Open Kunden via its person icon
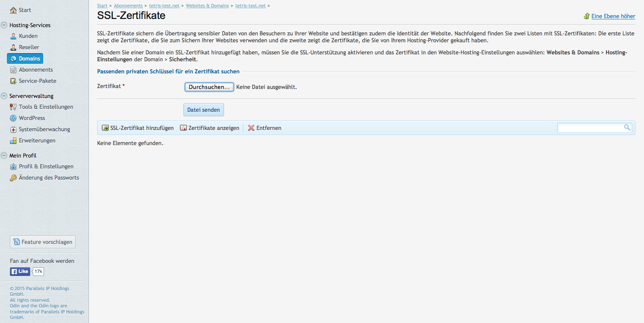 13,36
